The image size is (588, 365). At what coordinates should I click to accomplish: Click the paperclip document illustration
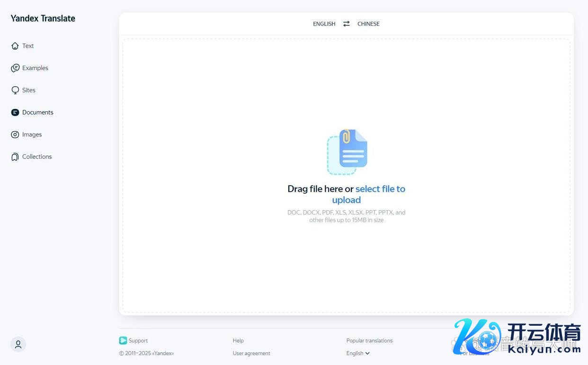[347, 151]
